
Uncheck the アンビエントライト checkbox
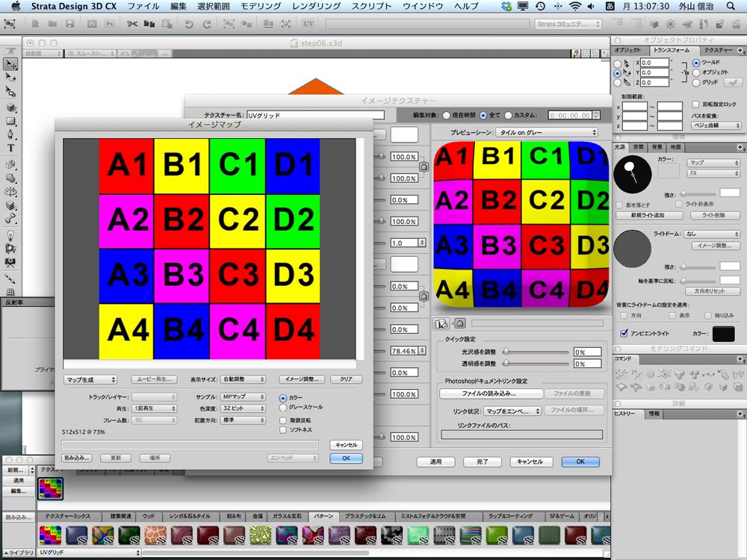(624, 333)
